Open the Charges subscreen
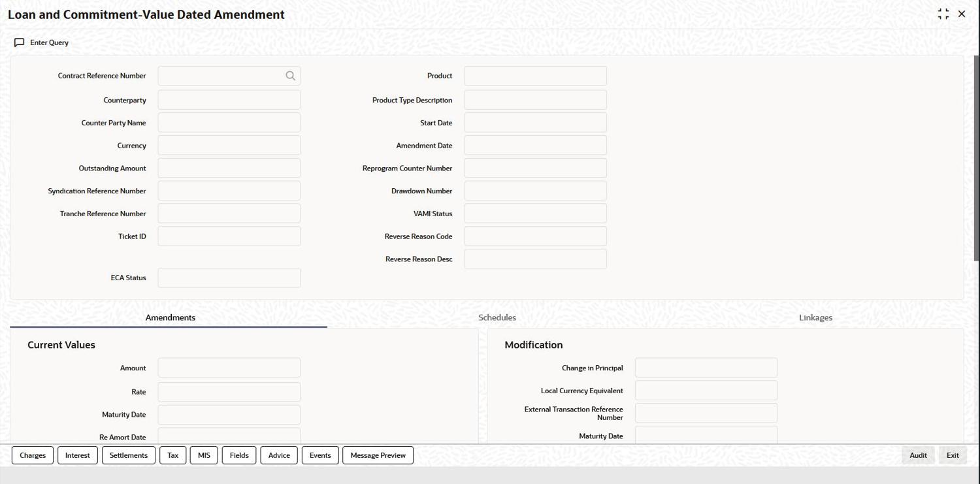This screenshot has height=484, width=980. coord(33,455)
